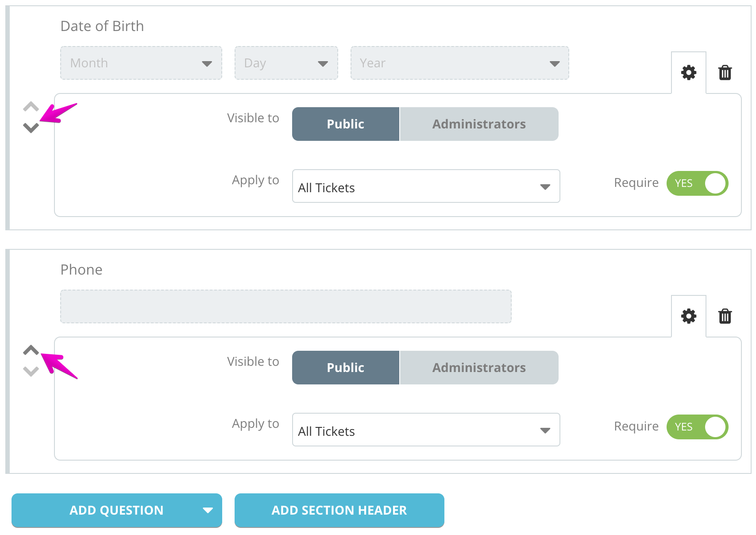Click the Add Question button

116,510
